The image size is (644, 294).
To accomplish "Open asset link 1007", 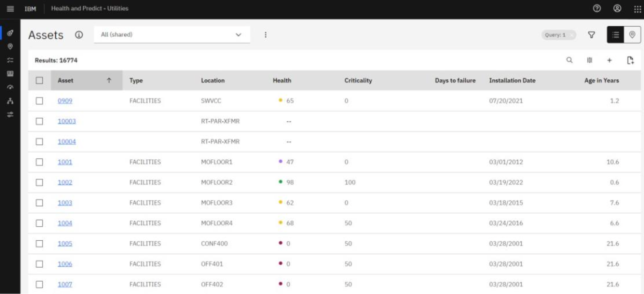I will click(x=65, y=284).
